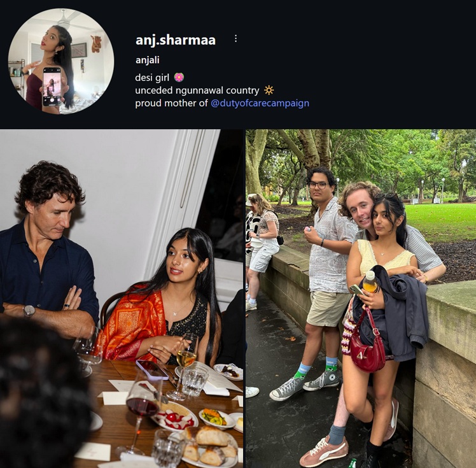Click the purple phone lying on table
Screen dimensions: 476x468
(152, 369)
